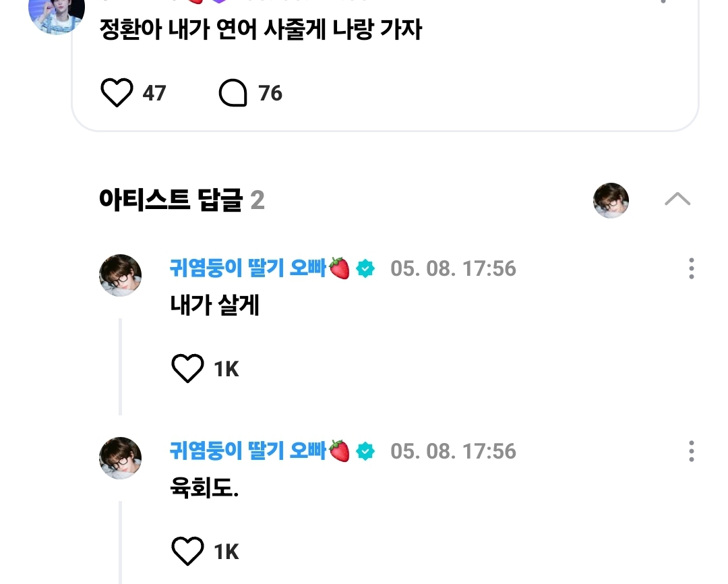Open 귀염둥이 딸기 오빠 username on second reply
Screen dimensions: 728x584
coord(248,451)
